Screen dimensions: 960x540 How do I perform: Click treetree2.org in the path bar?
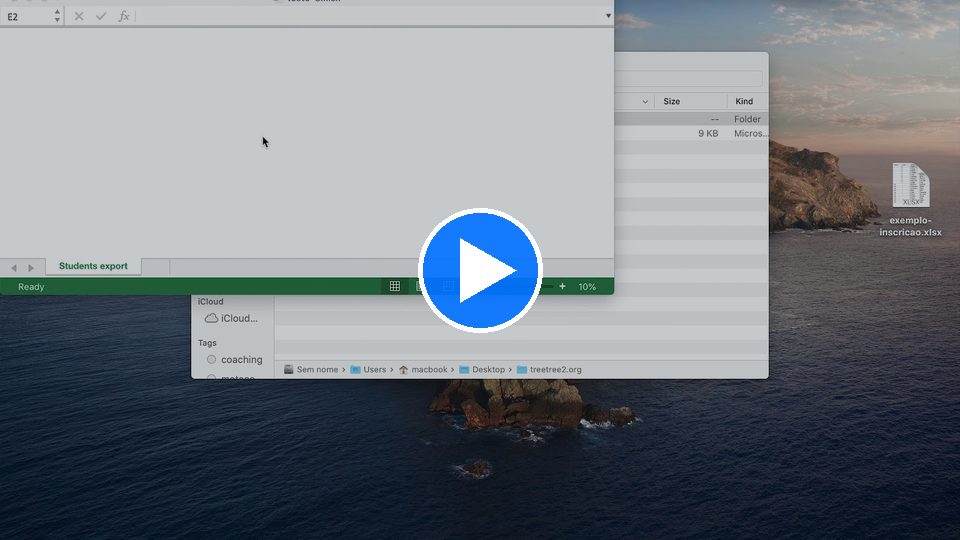550,369
